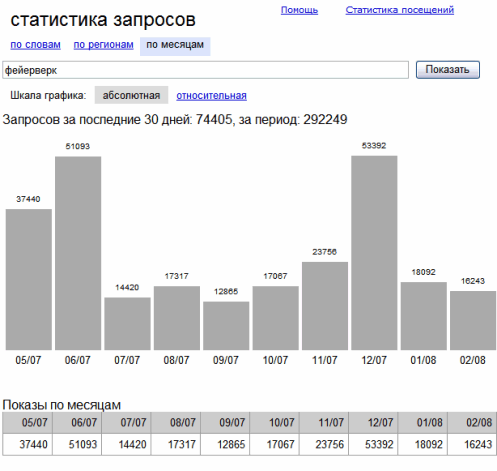
Task: Click the 06/07 bar in the chart
Action: (78, 253)
